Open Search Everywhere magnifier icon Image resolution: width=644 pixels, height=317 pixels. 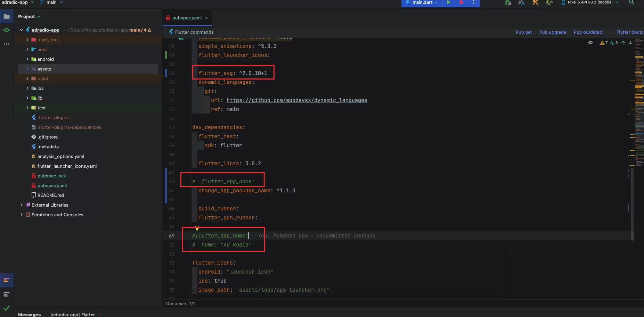632,2
